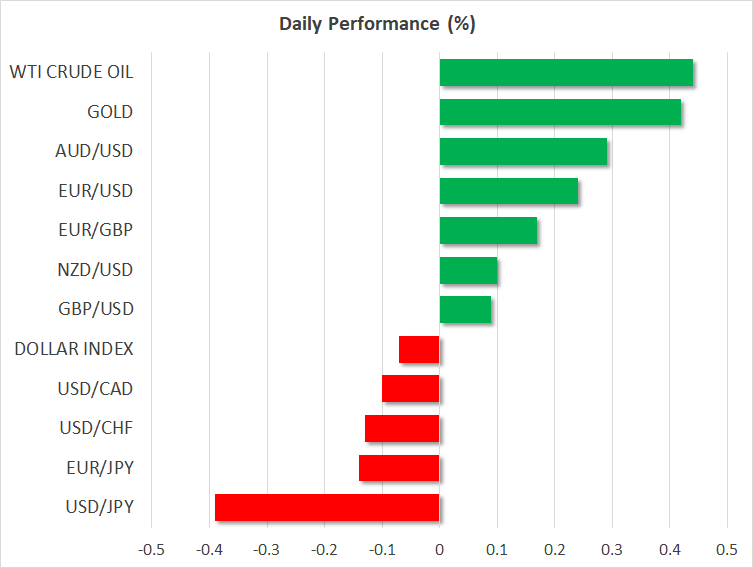Screen dimensions: 753x568
Task: Select the DOLLAR INDEX red bar
Action: click(x=419, y=349)
